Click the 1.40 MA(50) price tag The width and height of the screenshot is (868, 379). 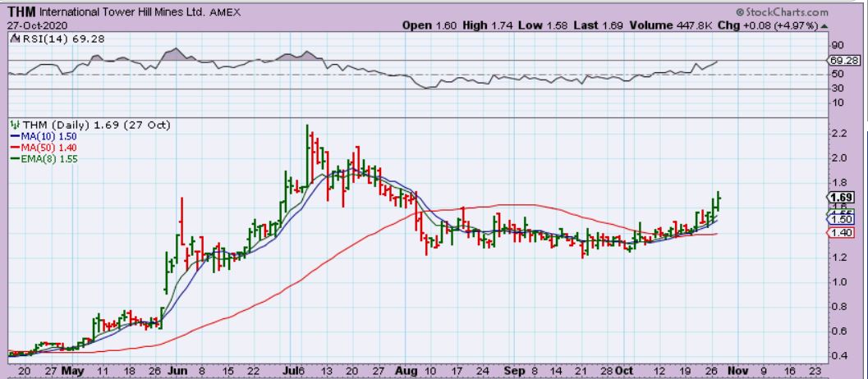(x=841, y=234)
